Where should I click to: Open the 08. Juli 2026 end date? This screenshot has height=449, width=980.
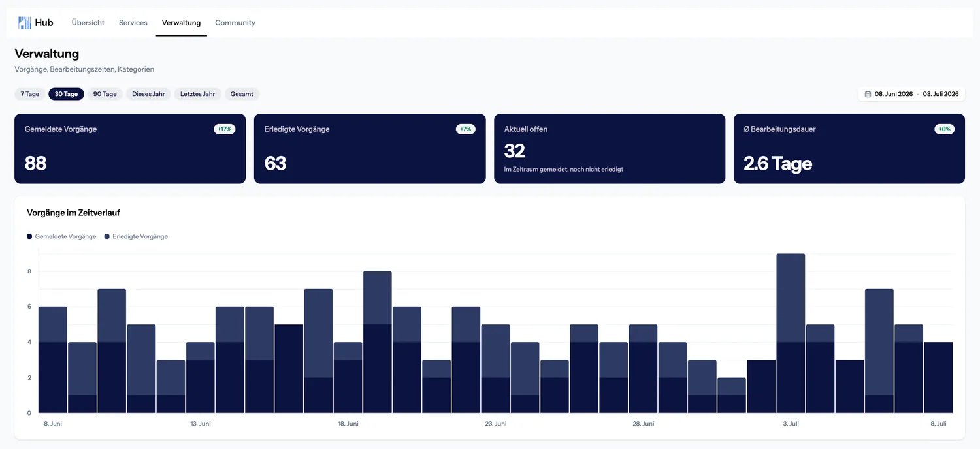941,94
